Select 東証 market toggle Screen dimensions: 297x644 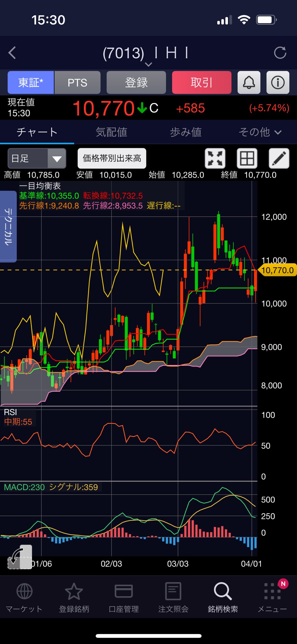(x=31, y=83)
